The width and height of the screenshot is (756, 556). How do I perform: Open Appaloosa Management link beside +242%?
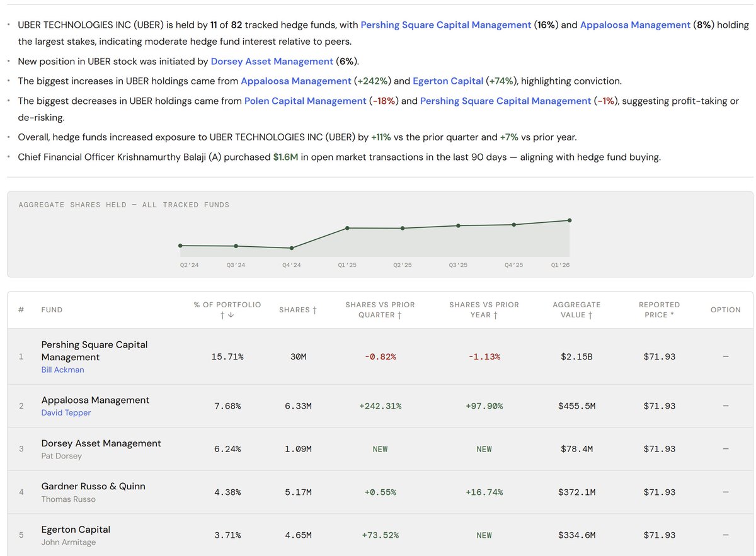(x=296, y=81)
